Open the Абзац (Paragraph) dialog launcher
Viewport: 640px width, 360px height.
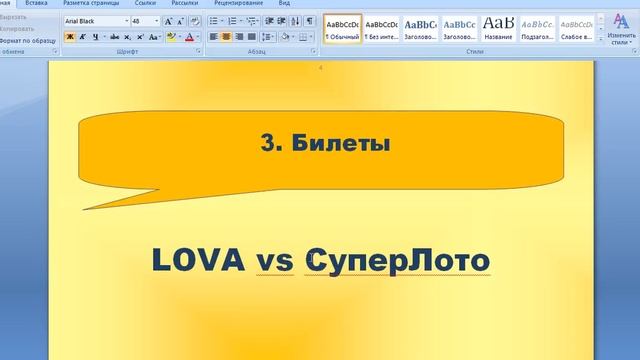(x=313, y=51)
